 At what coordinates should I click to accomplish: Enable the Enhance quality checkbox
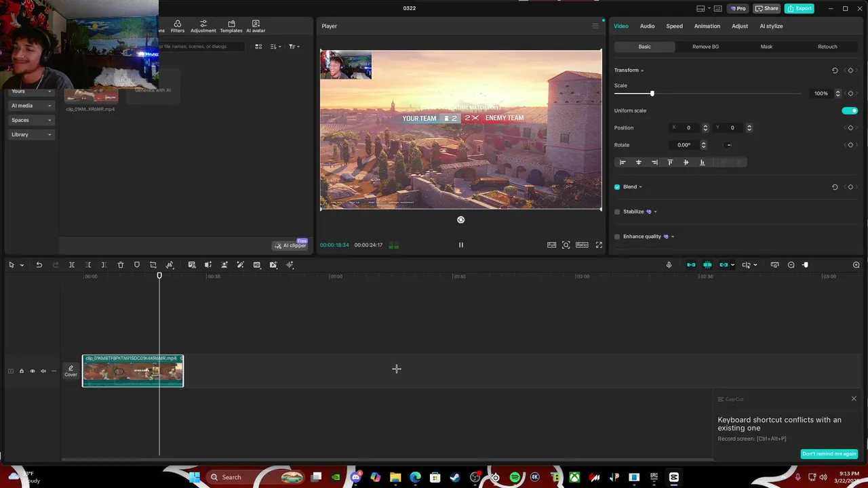617,237
